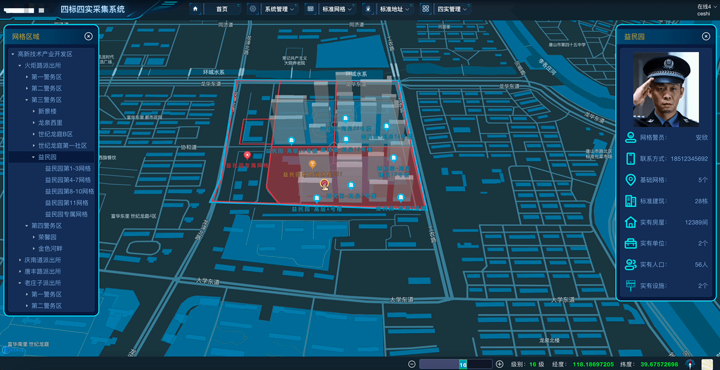This screenshot has width=720, height=370.
Task: Expand the 庆南道派出所 tree node
Action: point(20,260)
